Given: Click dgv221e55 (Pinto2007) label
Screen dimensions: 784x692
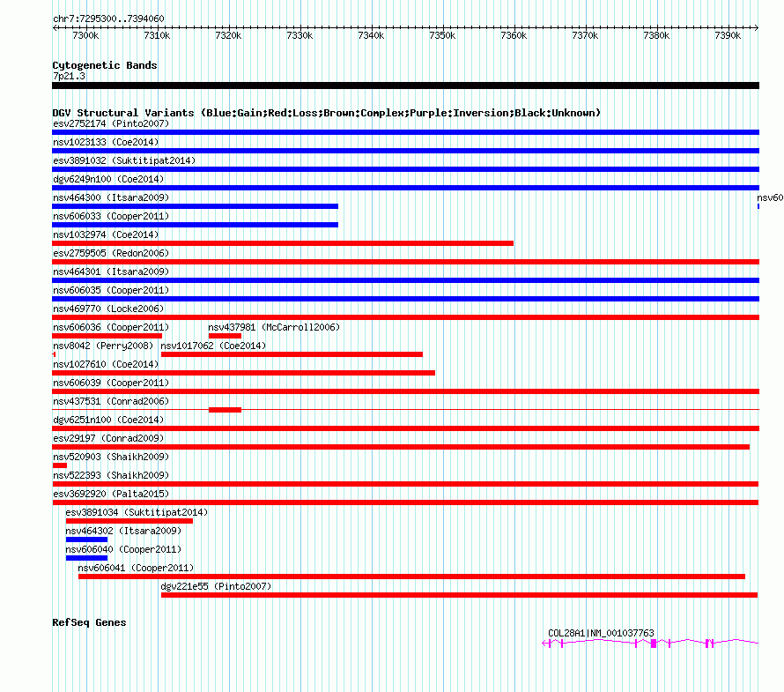Looking at the screenshot, I should point(216,586).
